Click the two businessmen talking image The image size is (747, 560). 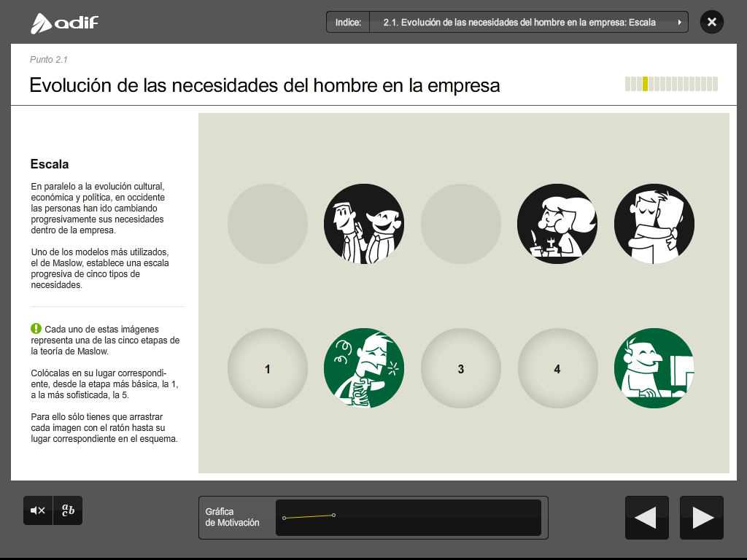coord(363,223)
